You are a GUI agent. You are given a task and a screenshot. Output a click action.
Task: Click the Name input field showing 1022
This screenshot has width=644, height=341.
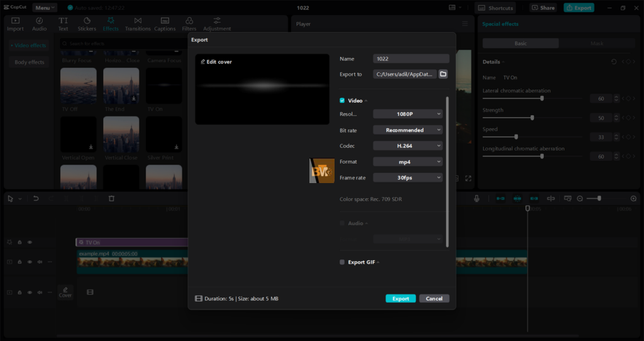pyautogui.click(x=411, y=59)
